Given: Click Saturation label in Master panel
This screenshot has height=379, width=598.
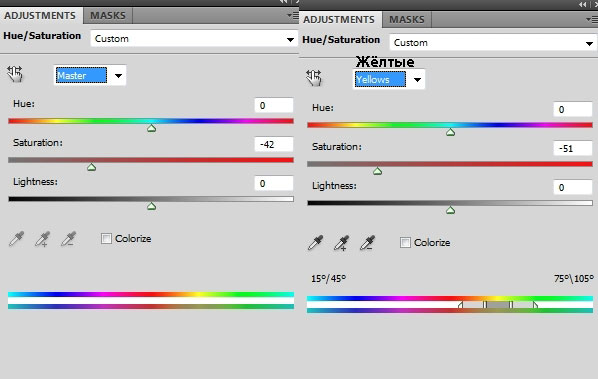Looking at the screenshot, I should [x=38, y=143].
